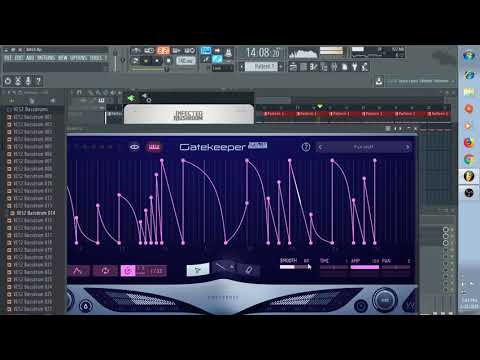Image resolution: width=480 pixels, height=360 pixels.
Task: Open the OPTIONS menu
Action: (x=78, y=58)
